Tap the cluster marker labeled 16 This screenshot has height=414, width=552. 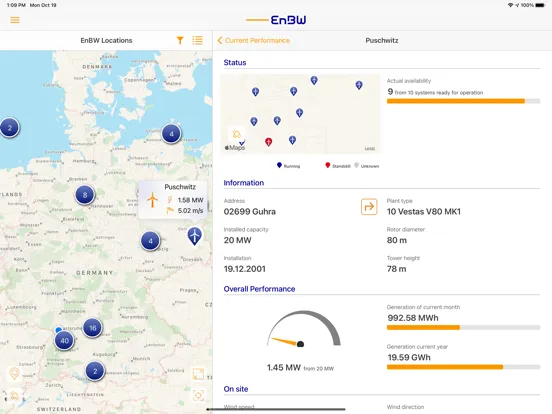[x=93, y=328]
